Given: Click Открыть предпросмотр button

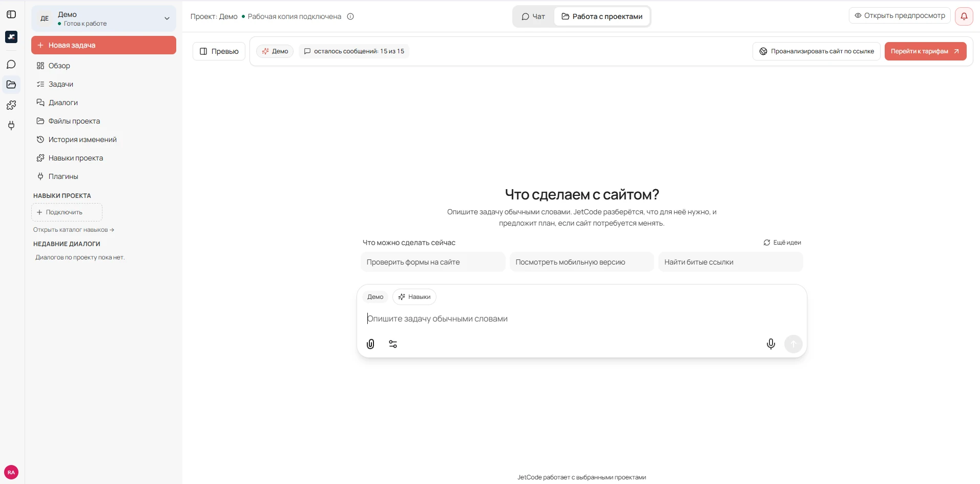Looking at the screenshot, I should tap(900, 15).
